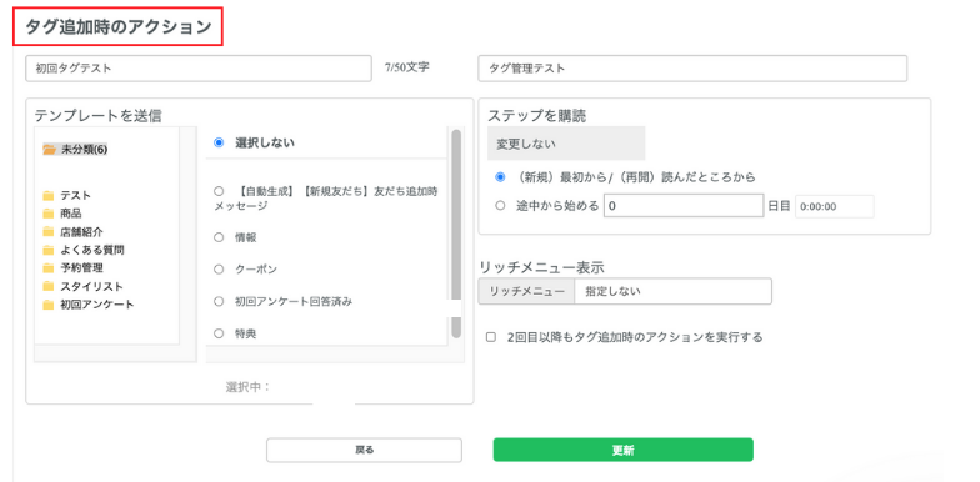This screenshot has width=980, height=482.
Task: Click the スタイリスト folder icon
Action: click(x=48, y=287)
